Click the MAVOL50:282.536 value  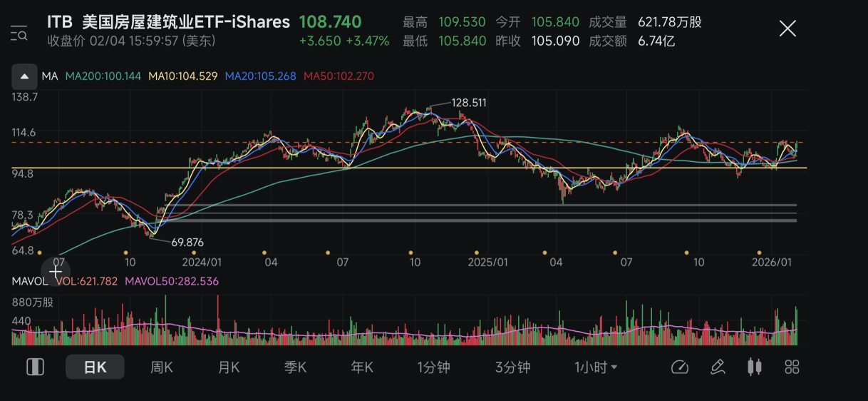click(172, 281)
